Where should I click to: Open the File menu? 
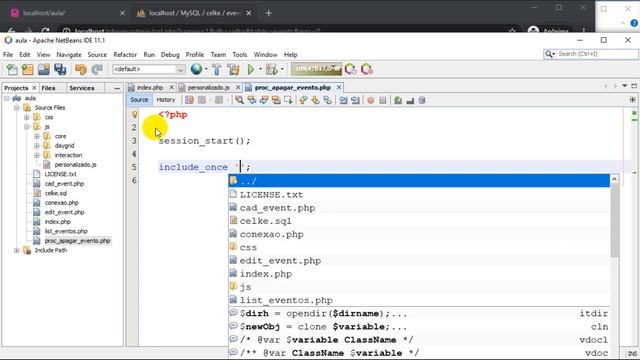coord(8,54)
